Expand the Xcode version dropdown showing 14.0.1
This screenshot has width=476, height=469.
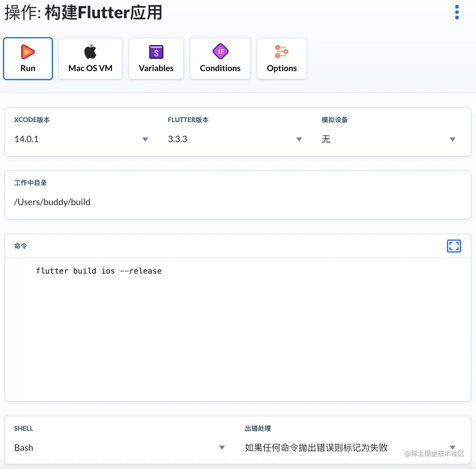point(81,139)
